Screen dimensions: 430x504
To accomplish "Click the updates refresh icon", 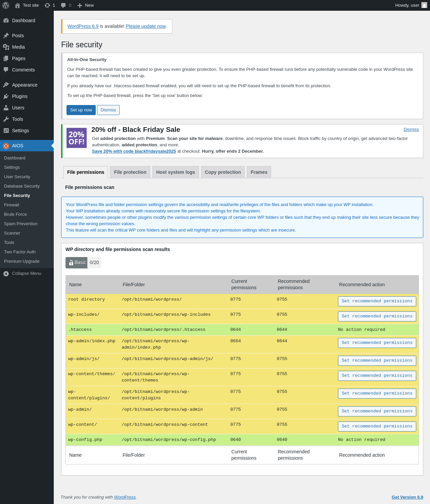I will (47, 5).
